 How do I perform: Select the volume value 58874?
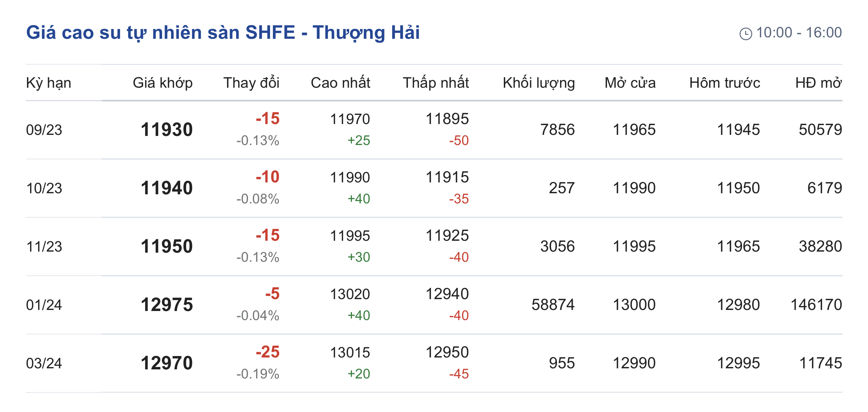553,305
